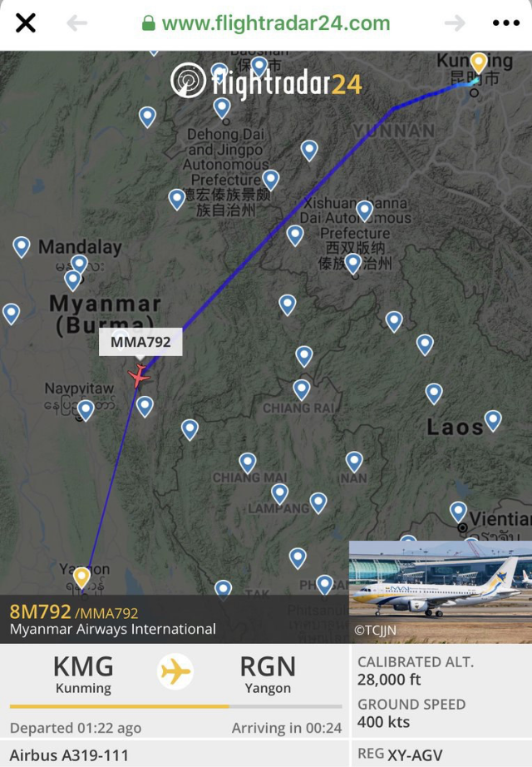Open the three-dot more options menu
The width and height of the screenshot is (532, 767).
(506, 23)
